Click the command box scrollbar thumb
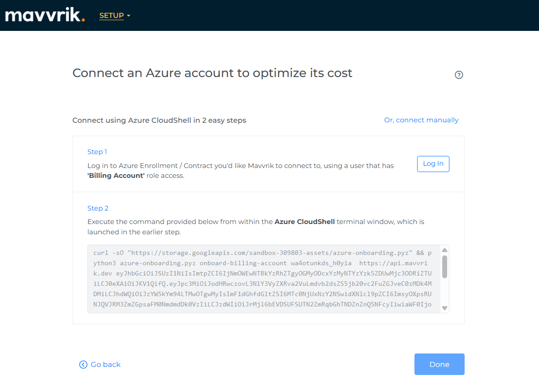539x392 pixels. coord(444,267)
